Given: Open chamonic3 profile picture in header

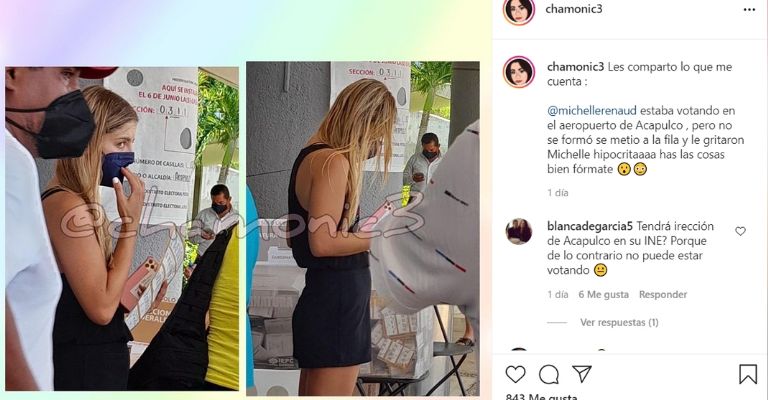Looking at the screenshot, I should pyautogui.click(x=519, y=10).
